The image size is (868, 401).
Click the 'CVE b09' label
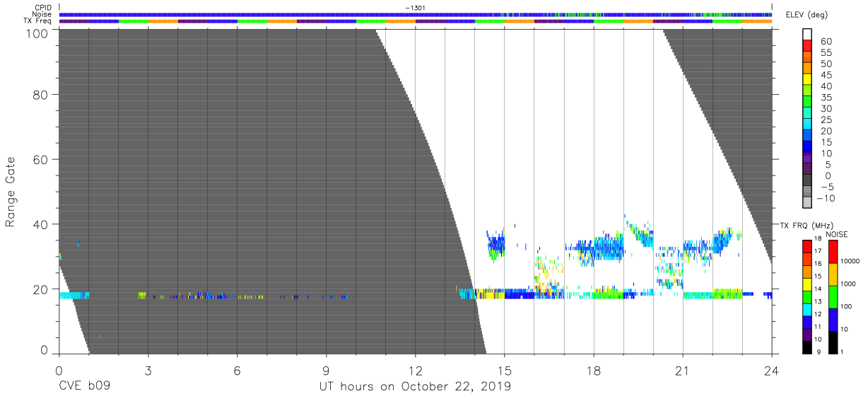click(84, 387)
